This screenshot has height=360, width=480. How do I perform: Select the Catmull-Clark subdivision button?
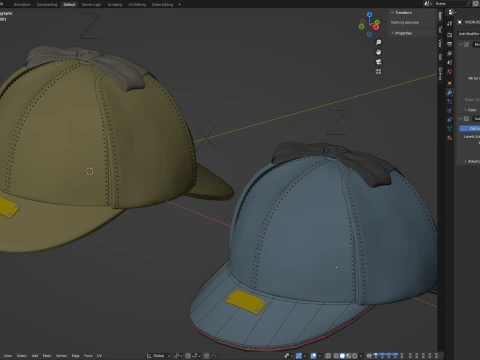click(x=470, y=128)
